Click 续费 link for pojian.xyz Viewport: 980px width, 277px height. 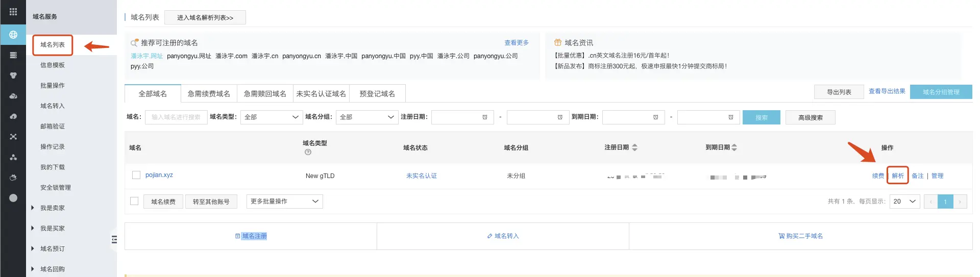tap(878, 176)
